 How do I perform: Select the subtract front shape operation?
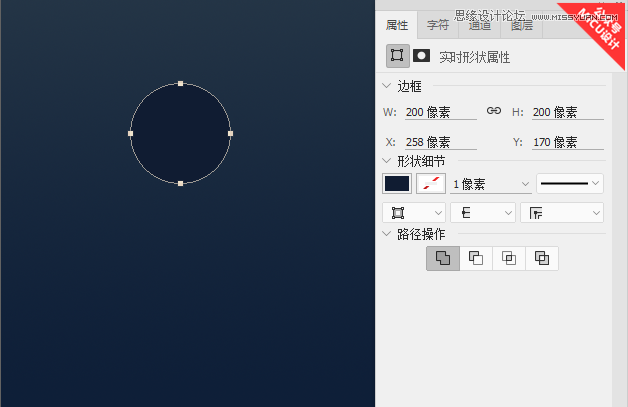(476, 258)
